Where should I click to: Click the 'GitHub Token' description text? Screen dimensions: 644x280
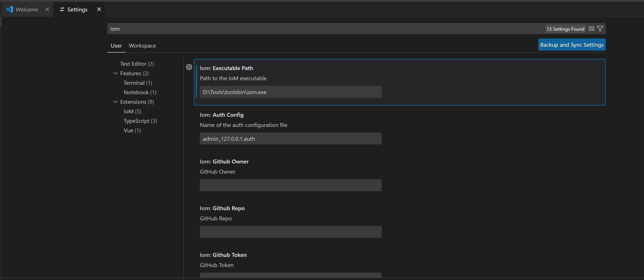[217, 265]
